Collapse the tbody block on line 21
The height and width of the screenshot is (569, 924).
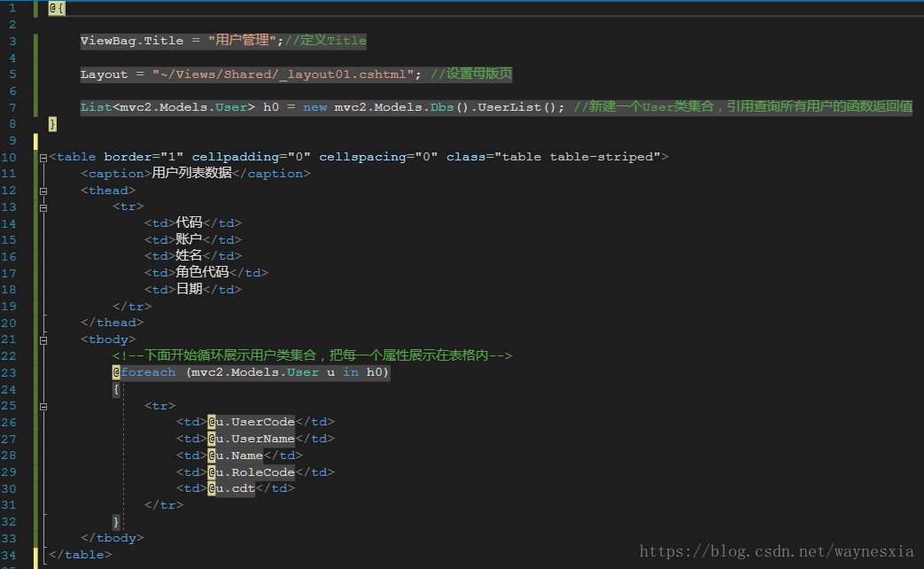tap(43, 340)
